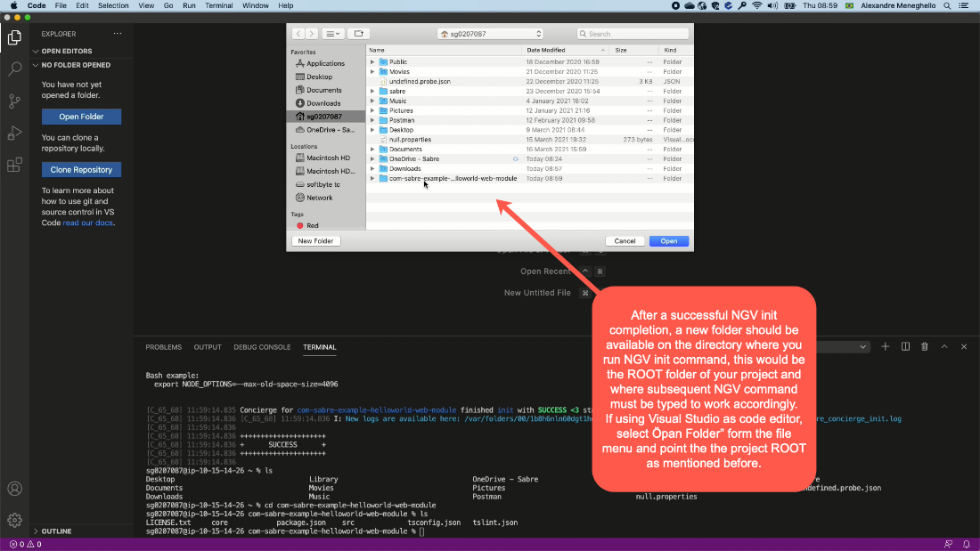980x551 pixels.
Task: Expand the Movies folder
Action: tap(372, 72)
